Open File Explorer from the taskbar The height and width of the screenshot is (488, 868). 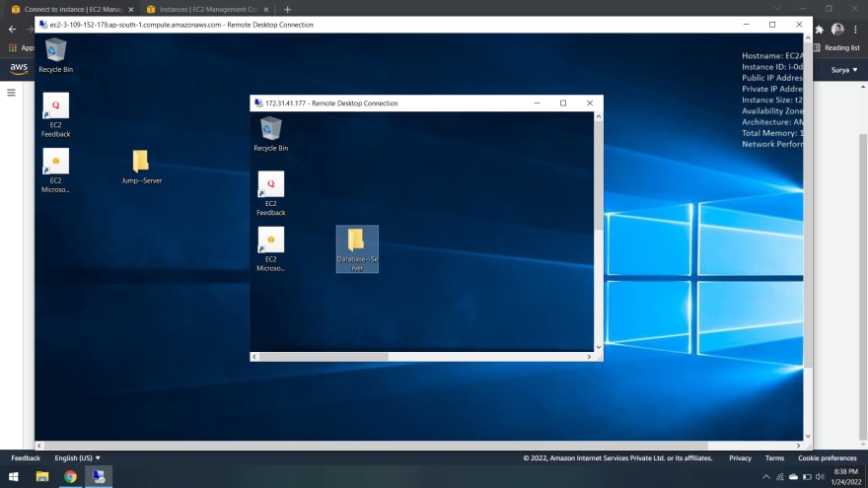(x=42, y=476)
